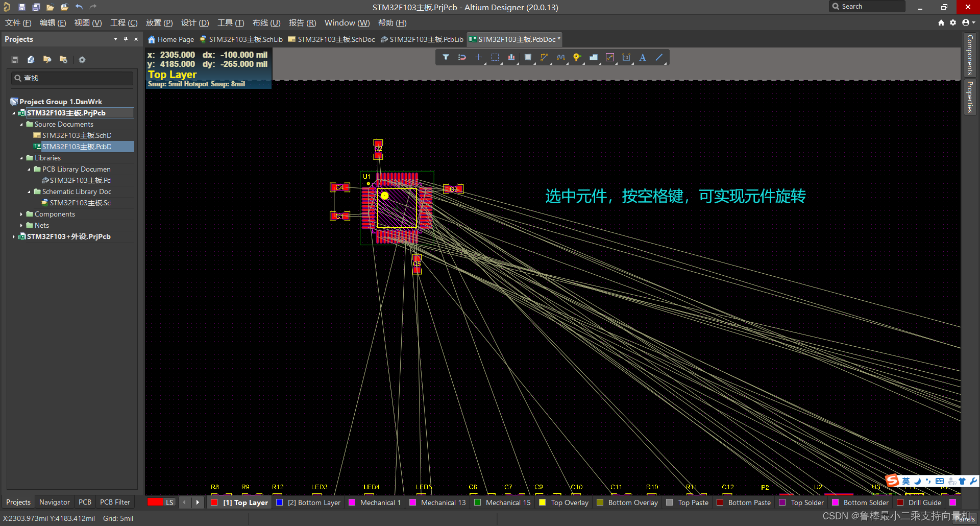The image size is (980, 526).
Task: Click the Bottom Layer blue color swatch
Action: click(279, 503)
